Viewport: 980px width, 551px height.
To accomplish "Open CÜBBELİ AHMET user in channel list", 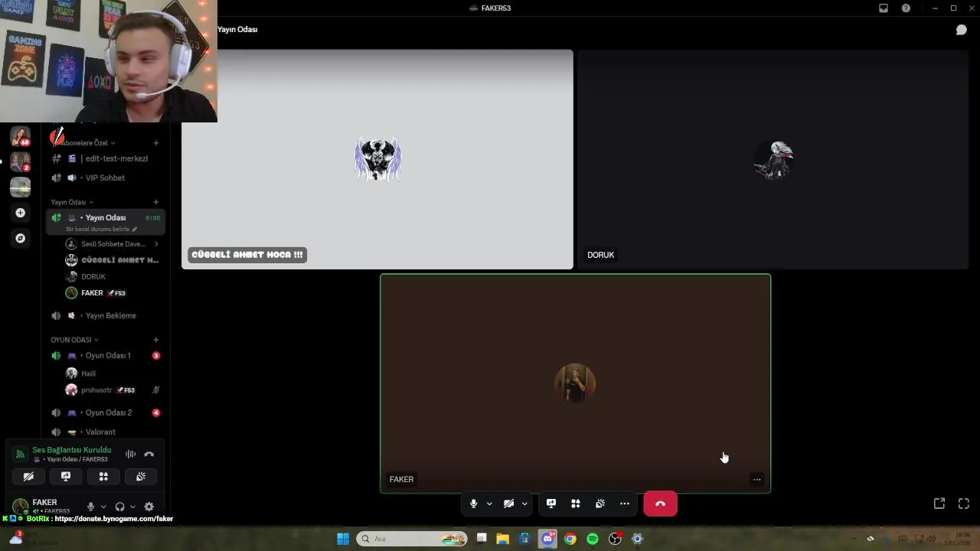I will pos(113,260).
